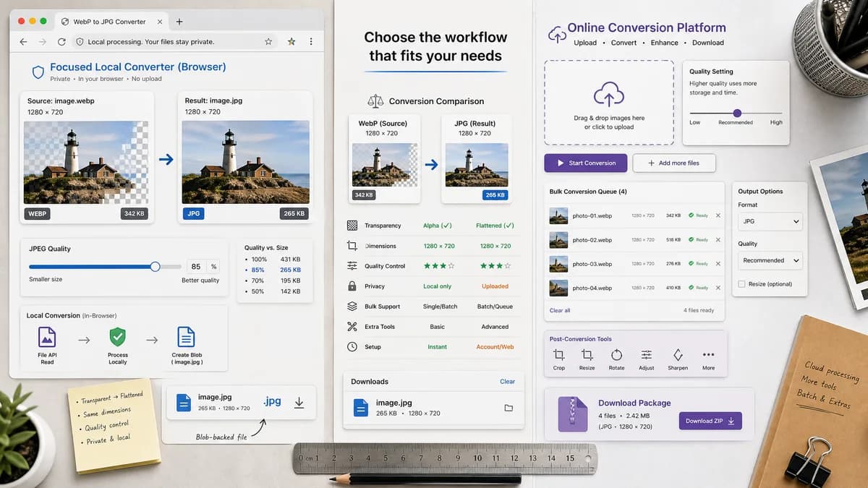
Task: Show More post-conversion tools
Action: pyautogui.click(x=708, y=355)
